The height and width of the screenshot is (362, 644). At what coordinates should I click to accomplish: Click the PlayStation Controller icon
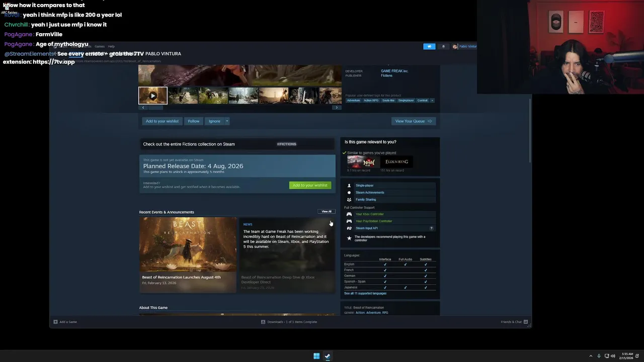[x=349, y=221]
